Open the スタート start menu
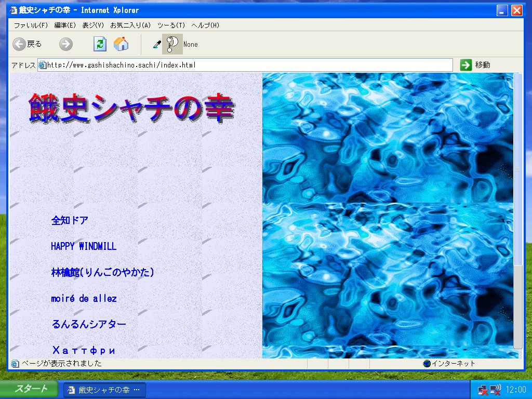Viewport: 532px width, 399px height. click(29, 389)
